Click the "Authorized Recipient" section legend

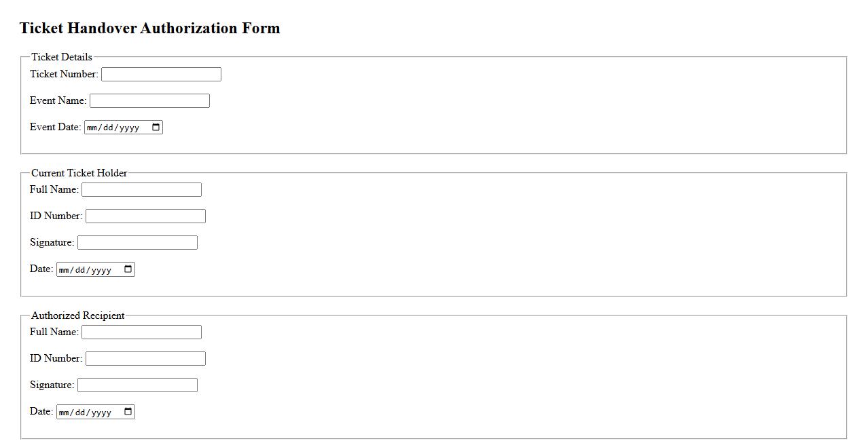click(x=77, y=315)
